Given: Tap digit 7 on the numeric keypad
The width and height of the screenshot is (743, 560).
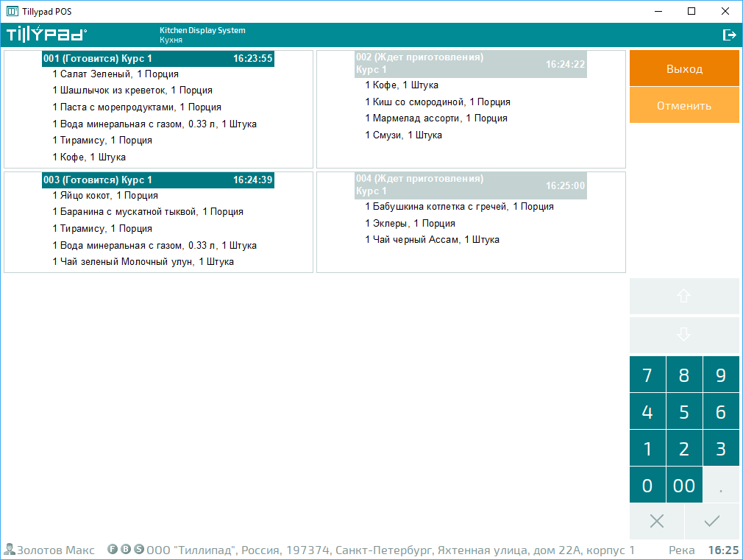Looking at the screenshot, I should coord(647,375).
